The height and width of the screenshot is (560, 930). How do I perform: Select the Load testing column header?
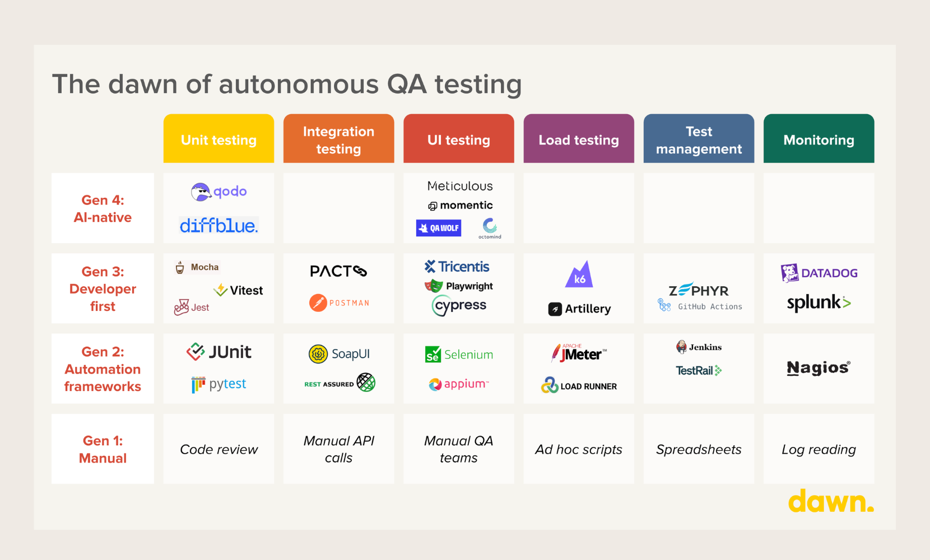[x=579, y=139]
